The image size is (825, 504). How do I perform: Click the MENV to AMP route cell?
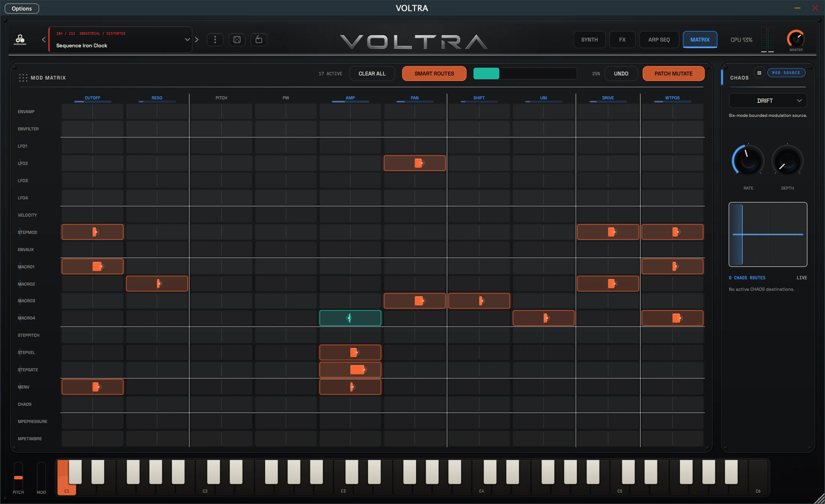[350, 387]
